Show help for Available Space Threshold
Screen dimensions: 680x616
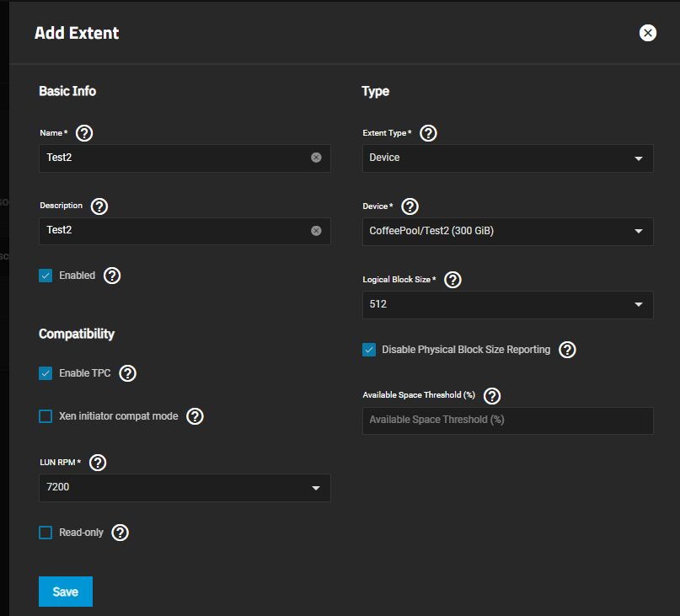492,395
